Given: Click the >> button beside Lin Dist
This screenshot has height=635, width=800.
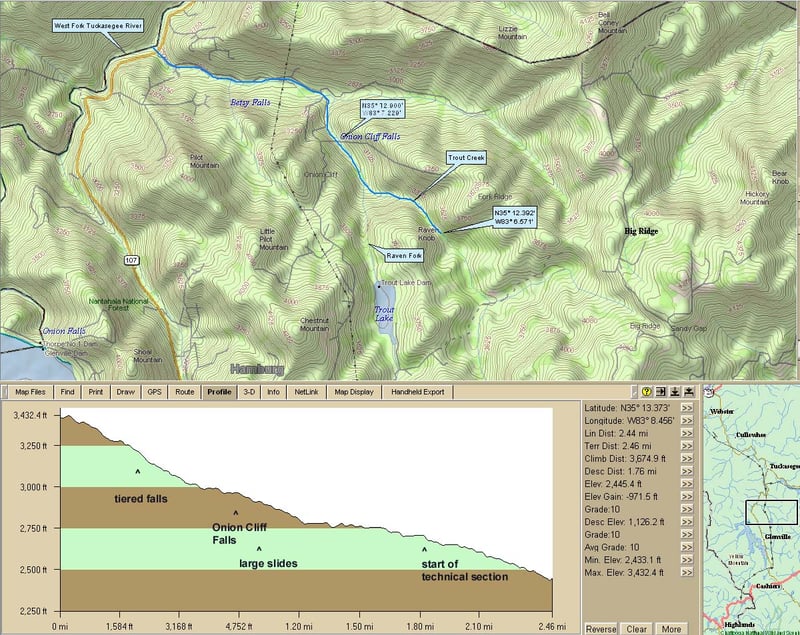Looking at the screenshot, I should pos(687,434).
